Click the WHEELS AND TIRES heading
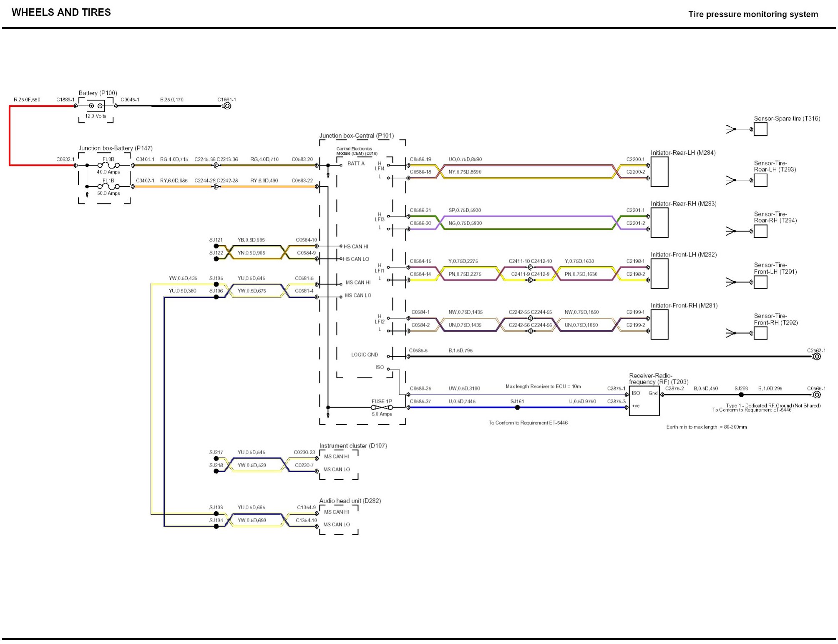Screen dimensions: 838x644 (x=61, y=13)
